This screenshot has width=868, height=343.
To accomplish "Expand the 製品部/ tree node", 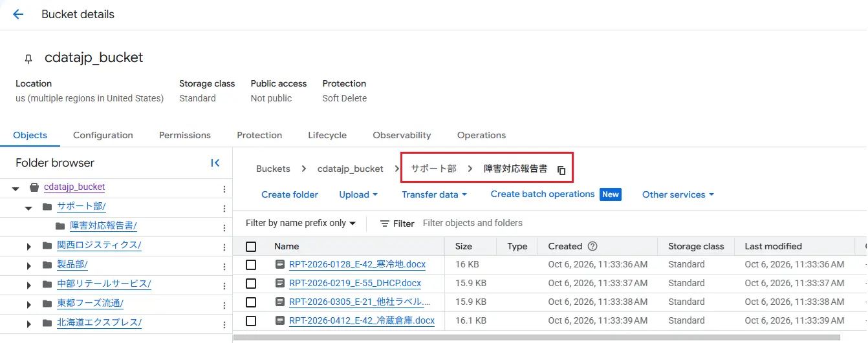I will 28,265.
